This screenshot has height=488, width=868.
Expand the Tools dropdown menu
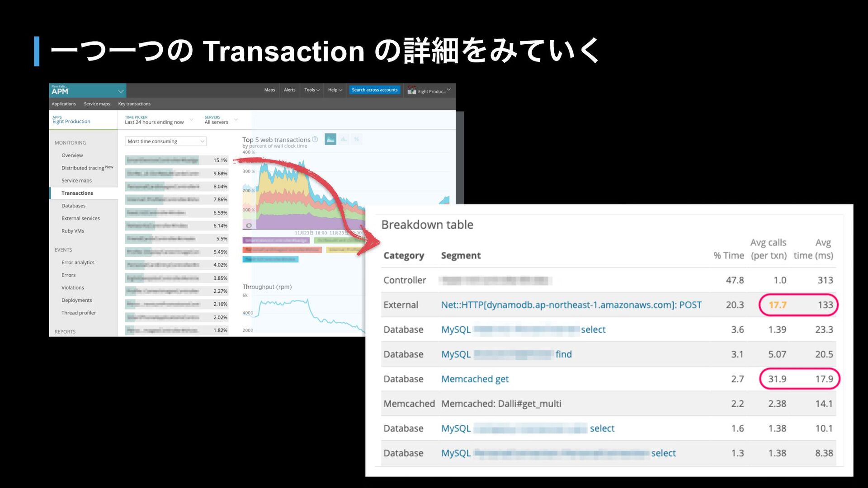(x=312, y=90)
